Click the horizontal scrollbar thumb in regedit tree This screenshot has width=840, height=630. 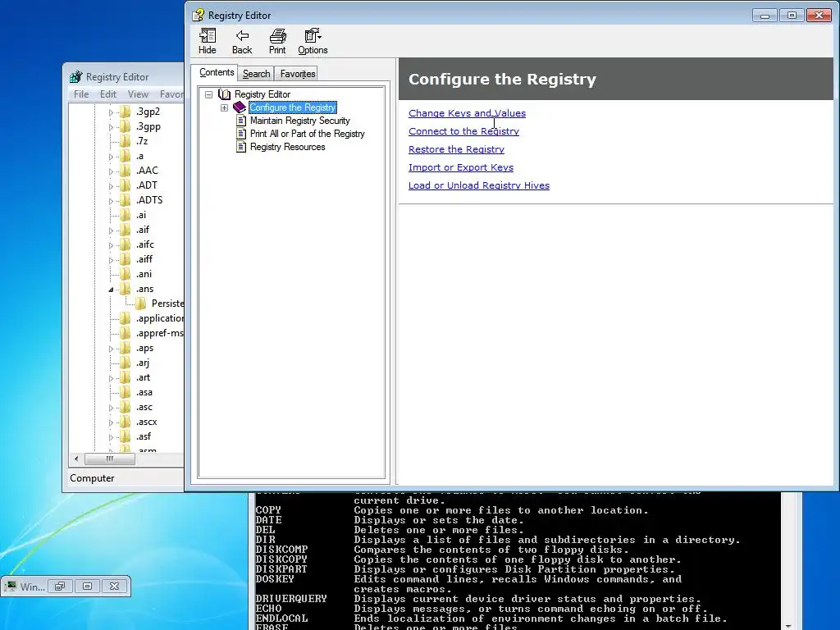tap(110, 459)
